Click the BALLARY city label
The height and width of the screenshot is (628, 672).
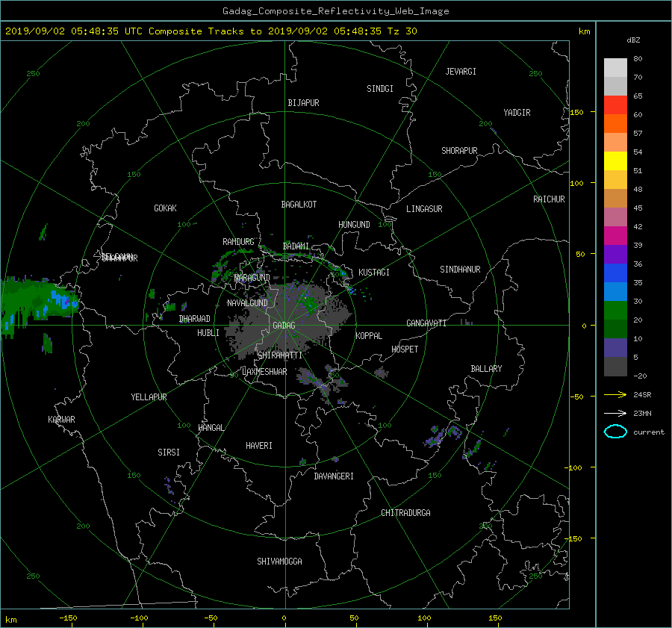486,369
